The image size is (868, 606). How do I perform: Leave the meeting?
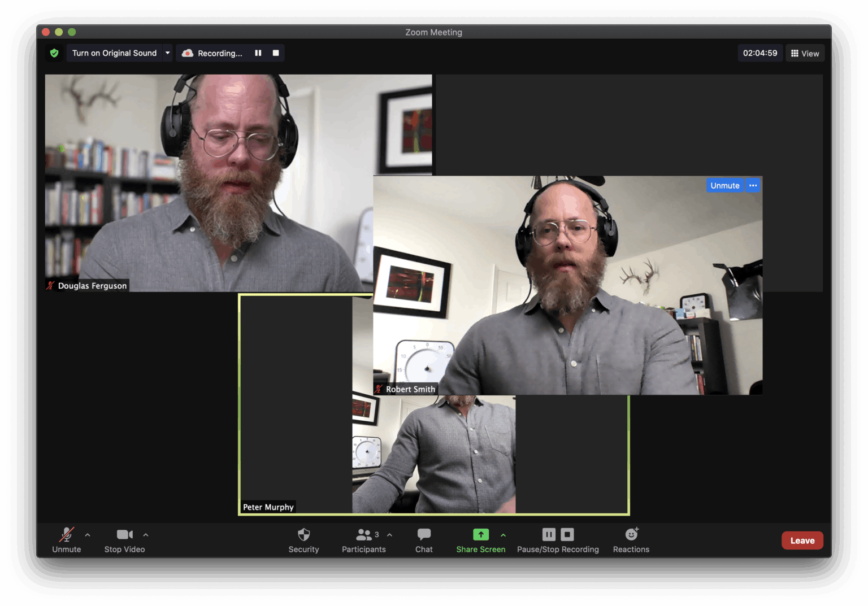coord(802,540)
